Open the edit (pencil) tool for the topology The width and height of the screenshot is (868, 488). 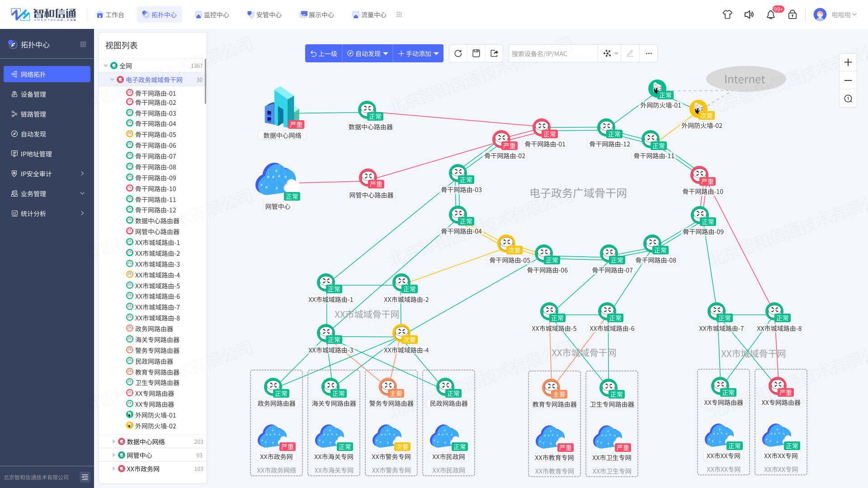pyautogui.click(x=630, y=53)
